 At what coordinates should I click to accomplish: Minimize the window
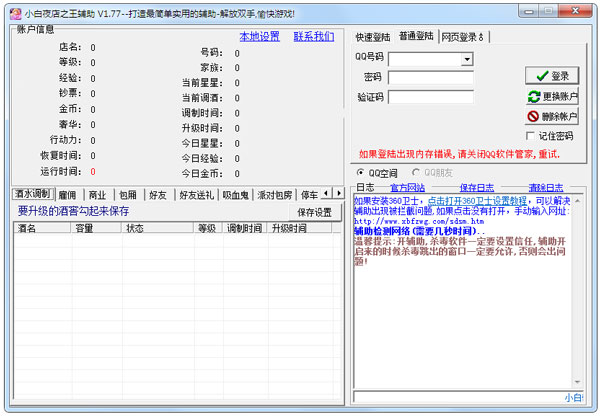(529, 11)
